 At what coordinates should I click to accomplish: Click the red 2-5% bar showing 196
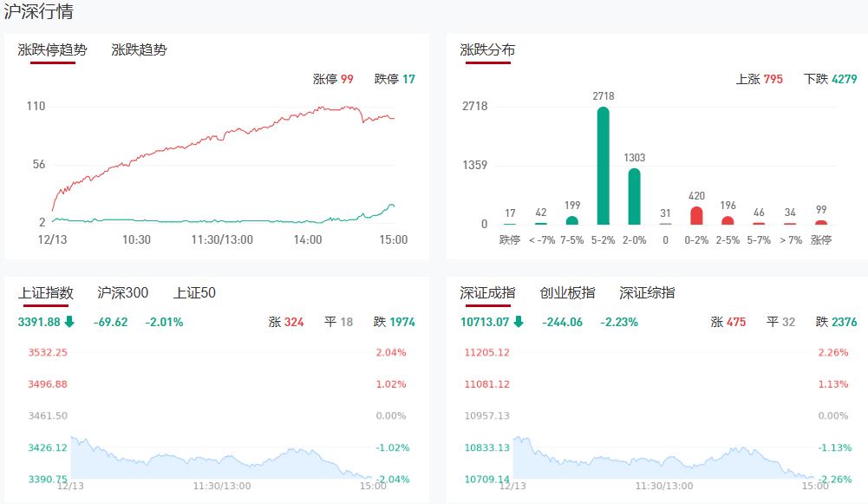coord(728,220)
